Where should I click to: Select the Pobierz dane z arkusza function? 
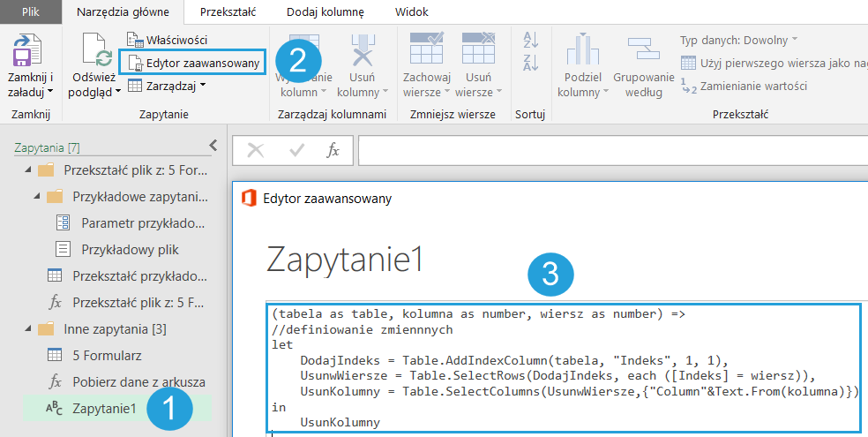click(x=138, y=381)
